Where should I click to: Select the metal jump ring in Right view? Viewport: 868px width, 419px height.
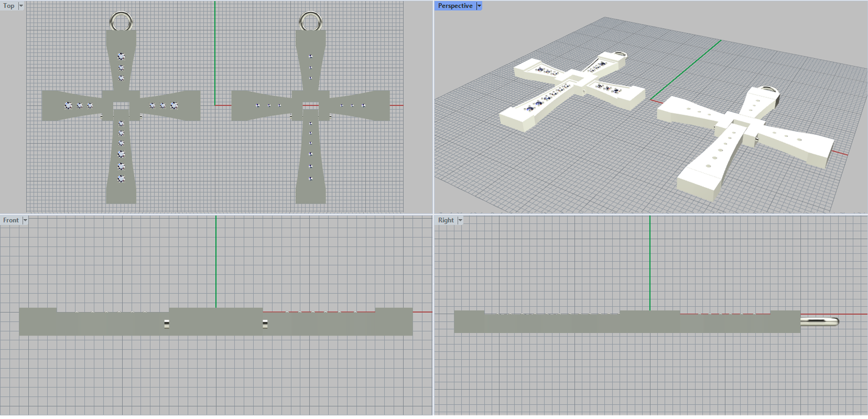point(820,322)
